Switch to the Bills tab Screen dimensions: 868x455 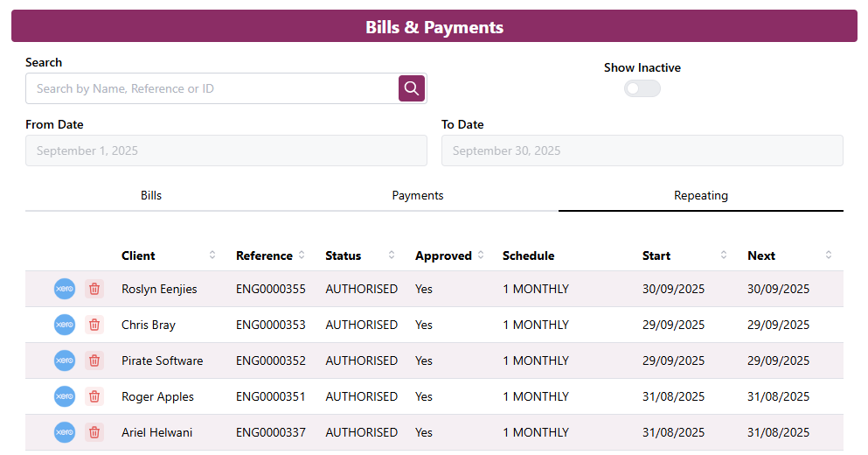[x=151, y=195]
